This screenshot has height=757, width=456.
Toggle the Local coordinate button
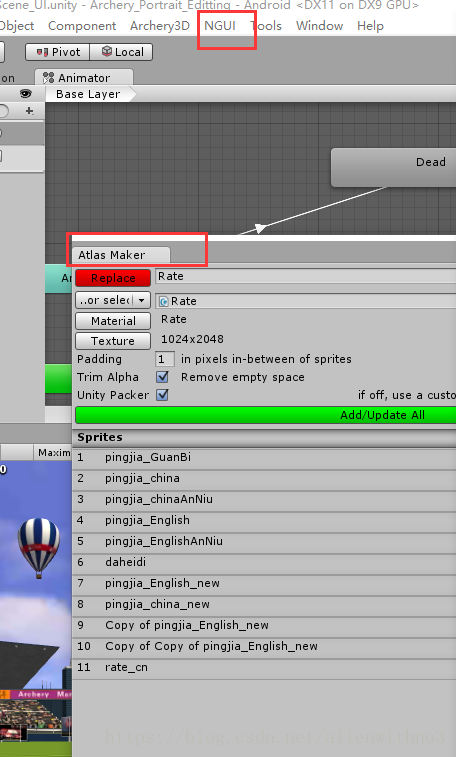(x=121, y=52)
